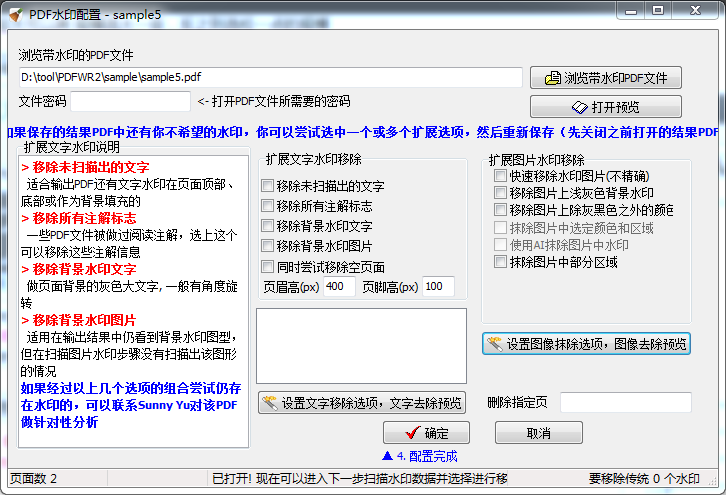Click the PDF watermark app icon in title bar
Screen dimensions: 726x495
click(15, 15)
